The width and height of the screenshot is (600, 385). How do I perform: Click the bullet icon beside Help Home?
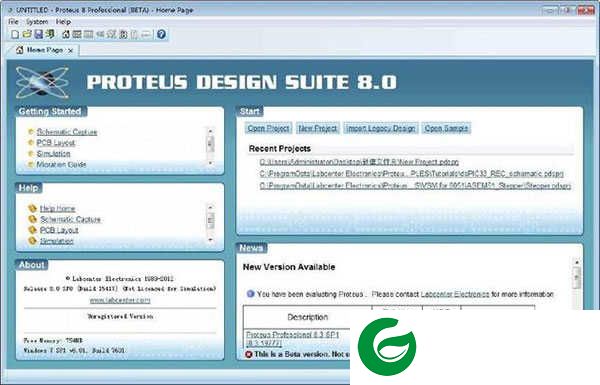point(33,209)
